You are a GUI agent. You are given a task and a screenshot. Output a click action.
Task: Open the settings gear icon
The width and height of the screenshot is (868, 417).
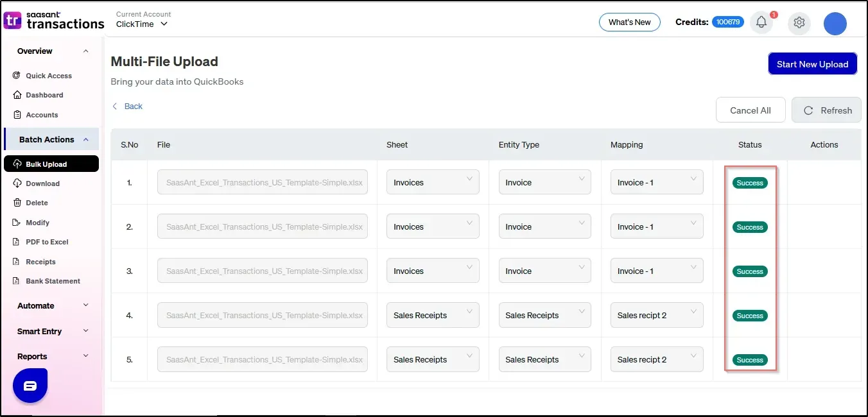coord(799,22)
